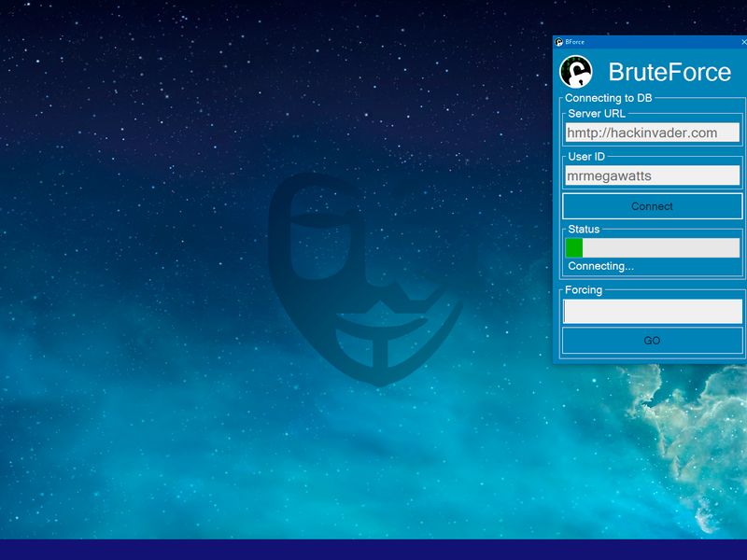
Task: Click the "BruteForce" heading text
Action: pos(669,72)
